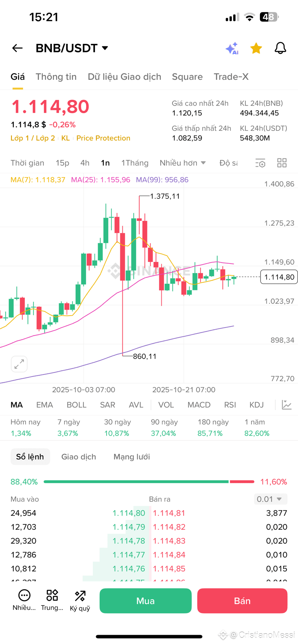Image resolution: width=298 pixels, height=644 pixels.
Task: Open the Nhiều... more options icon
Action: (24, 600)
